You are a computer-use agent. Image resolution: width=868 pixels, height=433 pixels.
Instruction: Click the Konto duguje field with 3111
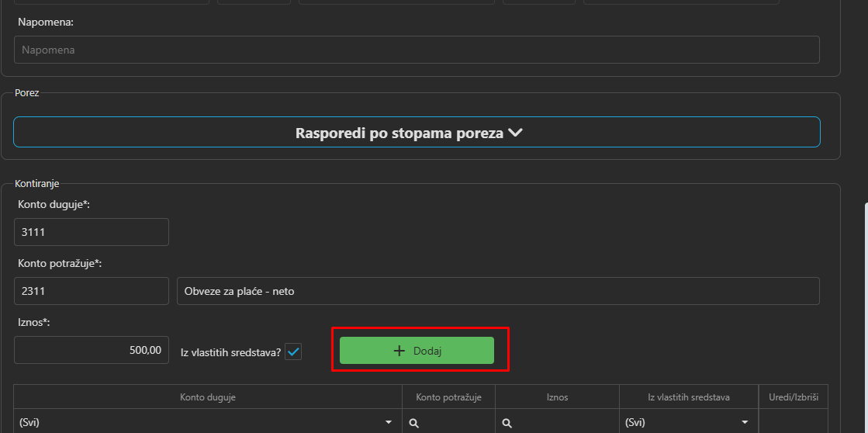click(x=92, y=232)
